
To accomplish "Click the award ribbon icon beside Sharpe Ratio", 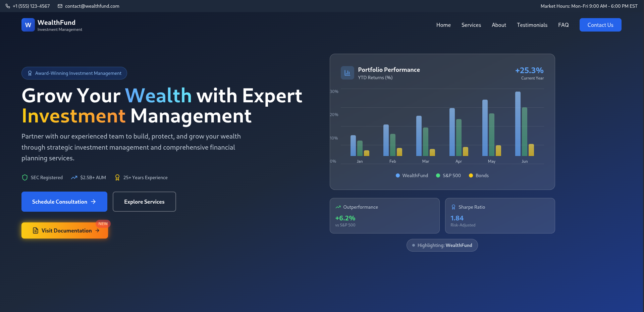I will click(x=453, y=207).
